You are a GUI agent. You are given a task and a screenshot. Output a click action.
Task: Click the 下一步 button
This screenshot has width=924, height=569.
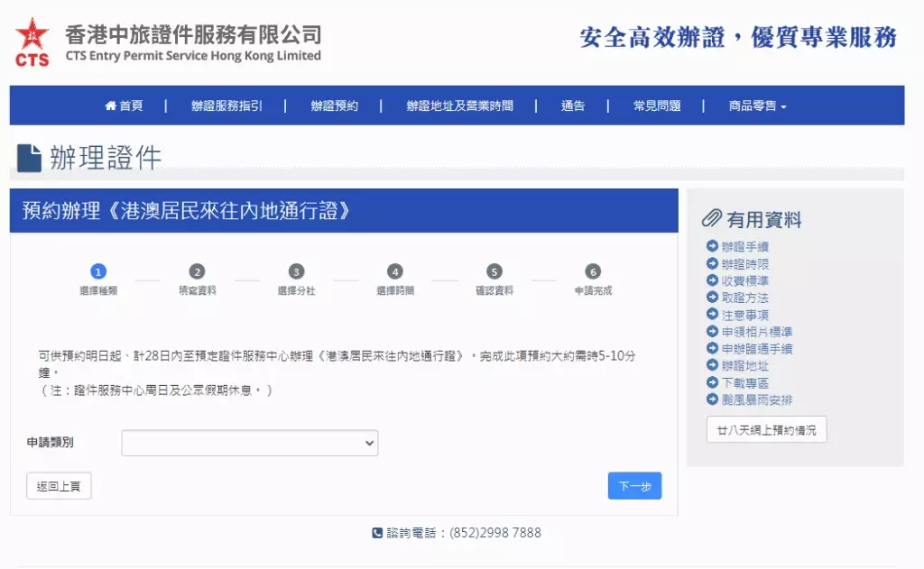click(x=634, y=486)
